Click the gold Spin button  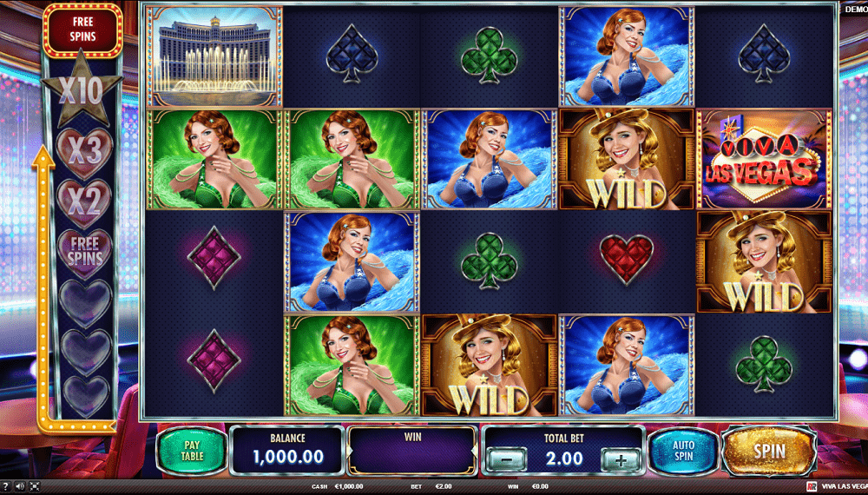pyautogui.click(x=769, y=451)
